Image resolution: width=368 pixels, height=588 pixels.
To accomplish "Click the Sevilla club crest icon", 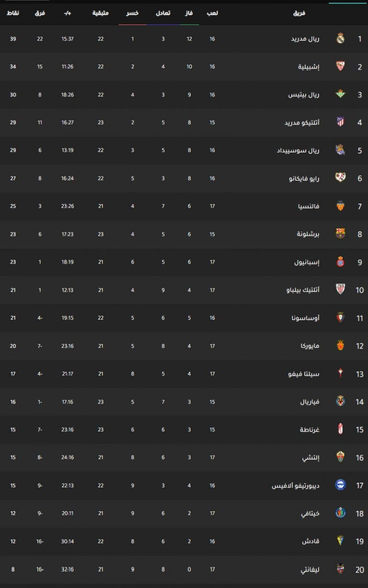I will [340, 67].
